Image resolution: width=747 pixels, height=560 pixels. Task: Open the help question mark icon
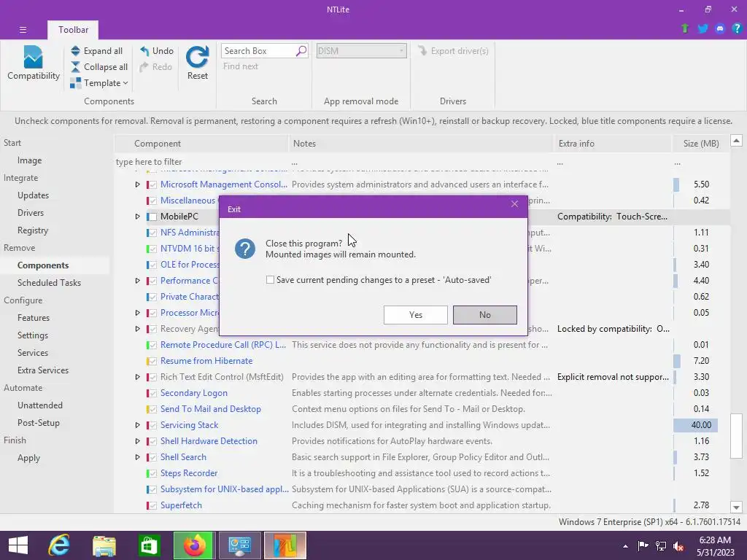[x=737, y=28]
